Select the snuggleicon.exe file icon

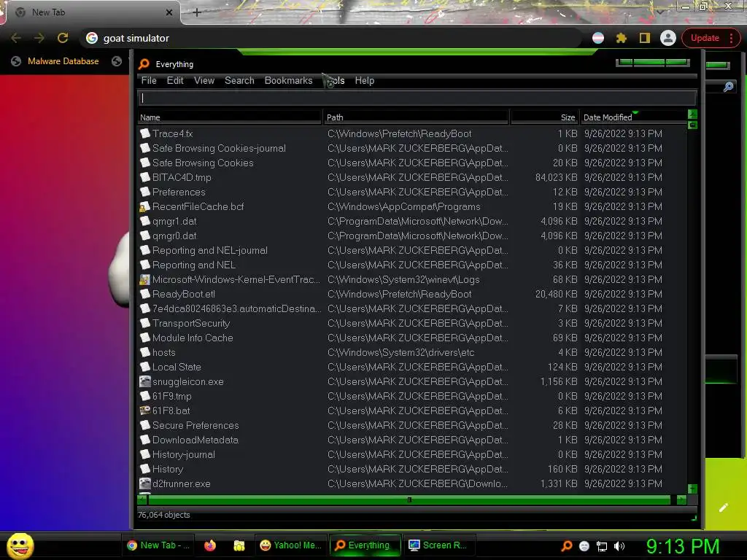(x=145, y=381)
